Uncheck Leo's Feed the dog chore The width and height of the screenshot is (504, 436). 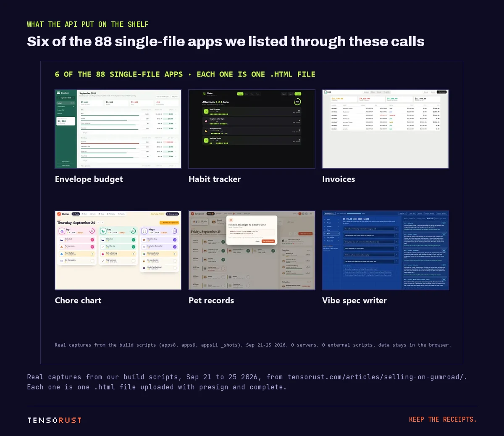click(134, 247)
